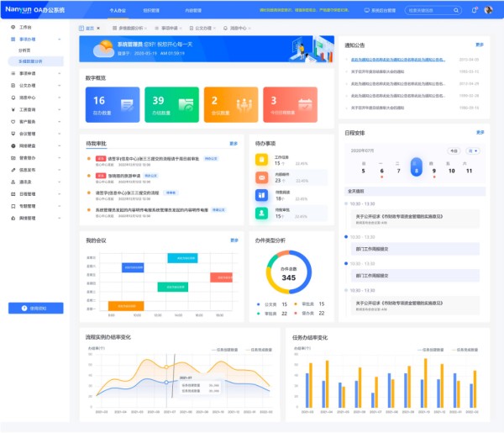Click the 首页 home tab icon

(x=81, y=29)
